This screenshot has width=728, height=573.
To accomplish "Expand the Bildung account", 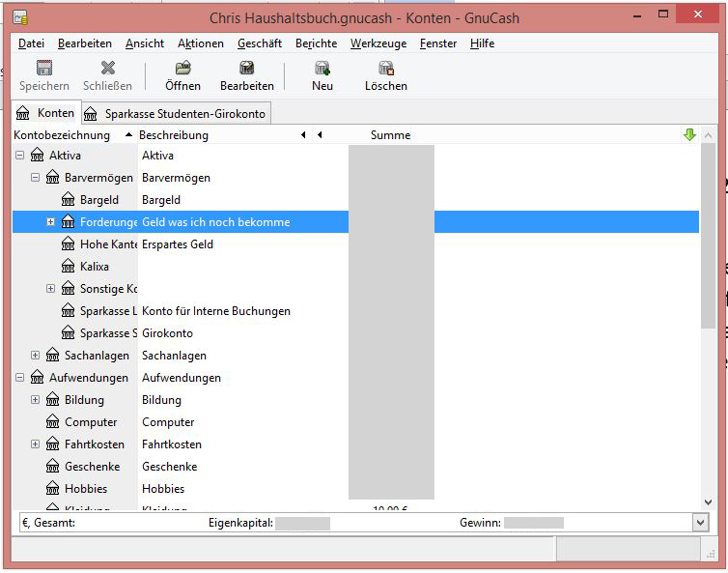I will [x=35, y=400].
